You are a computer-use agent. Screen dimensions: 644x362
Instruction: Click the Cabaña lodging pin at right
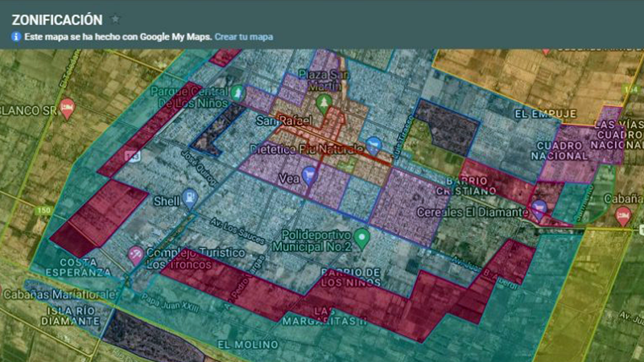coord(622,215)
